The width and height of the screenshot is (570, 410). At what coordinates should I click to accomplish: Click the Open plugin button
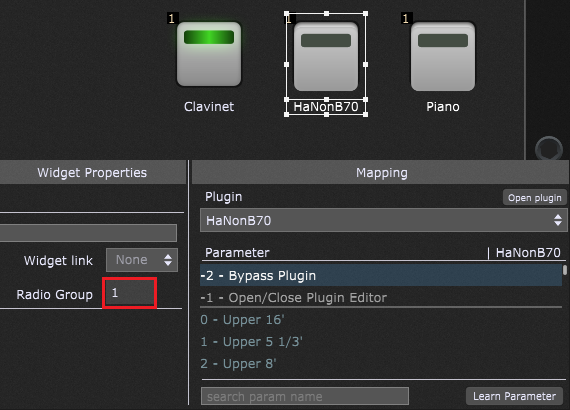534,198
